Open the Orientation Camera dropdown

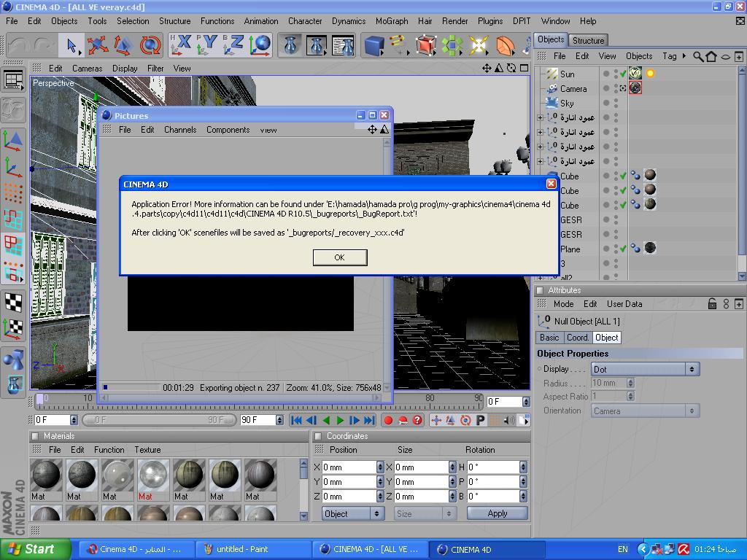[645, 411]
